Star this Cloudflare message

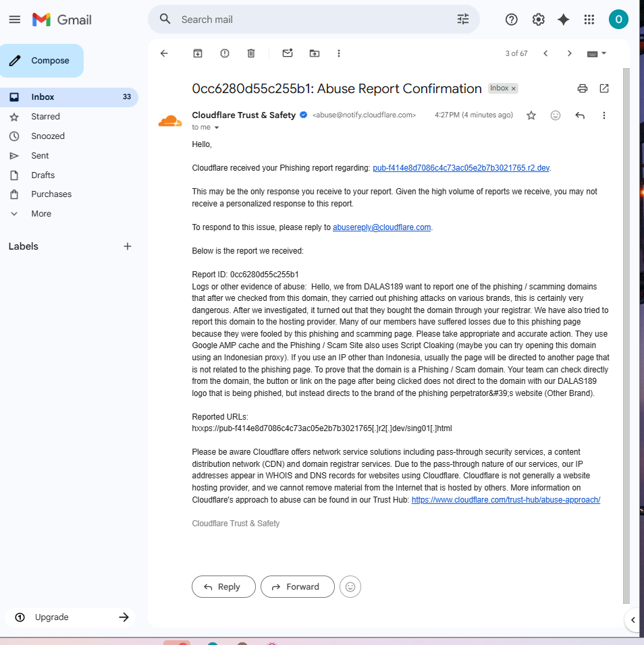point(531,115)
